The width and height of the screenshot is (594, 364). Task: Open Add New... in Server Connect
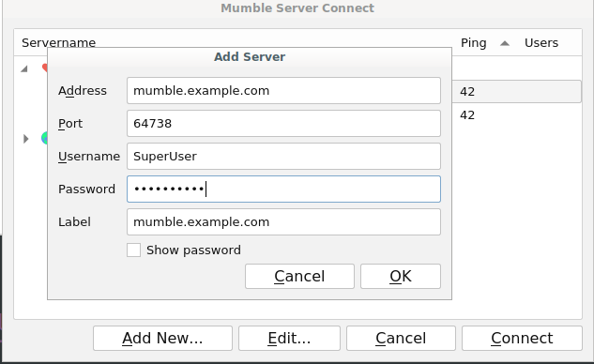point(162,339)
